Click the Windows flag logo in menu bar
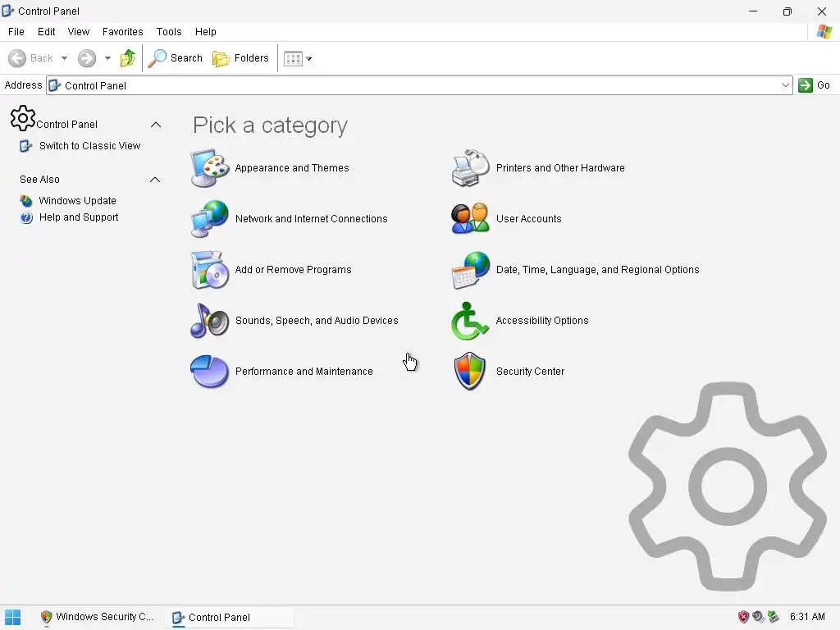Screen dimensions: 840x630 tap(824, 32)
